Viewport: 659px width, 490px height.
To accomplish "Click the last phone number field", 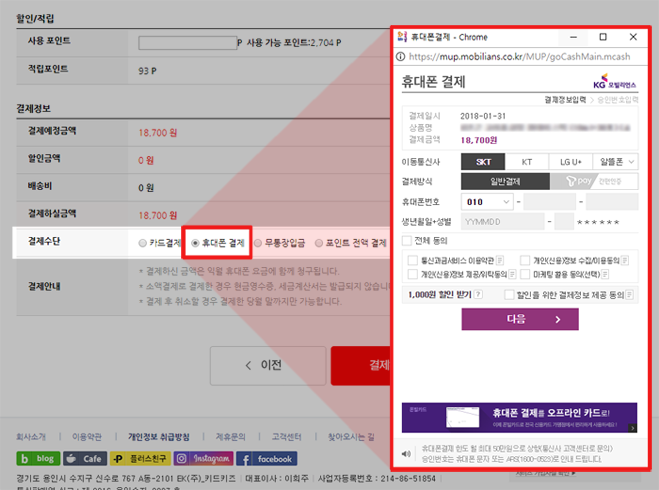I will [612, 202].
